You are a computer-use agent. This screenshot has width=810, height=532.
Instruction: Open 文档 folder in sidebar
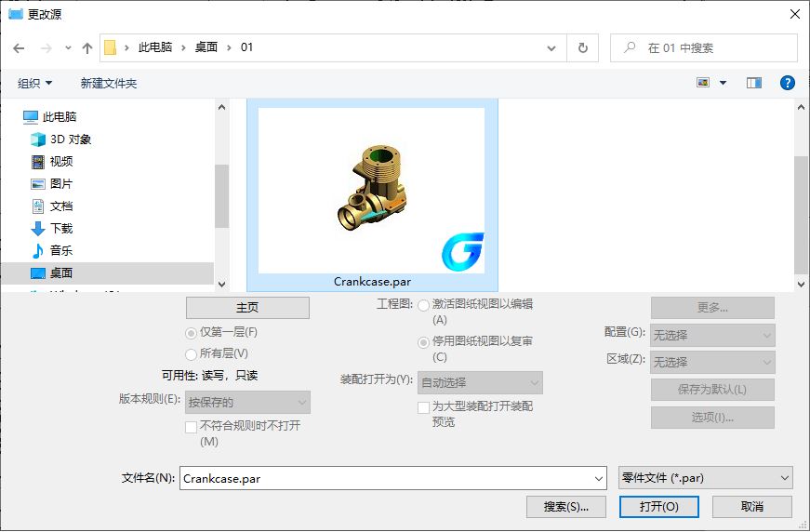[52, 206]
